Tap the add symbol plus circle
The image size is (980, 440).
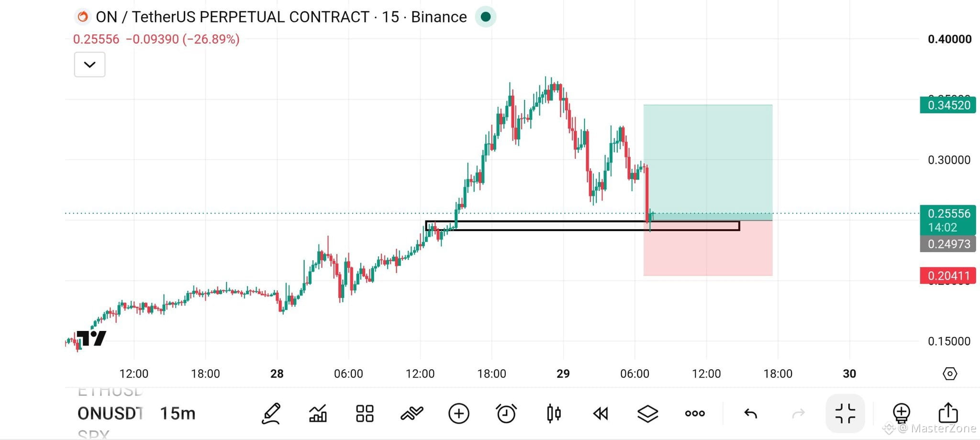tap(458, 414)
